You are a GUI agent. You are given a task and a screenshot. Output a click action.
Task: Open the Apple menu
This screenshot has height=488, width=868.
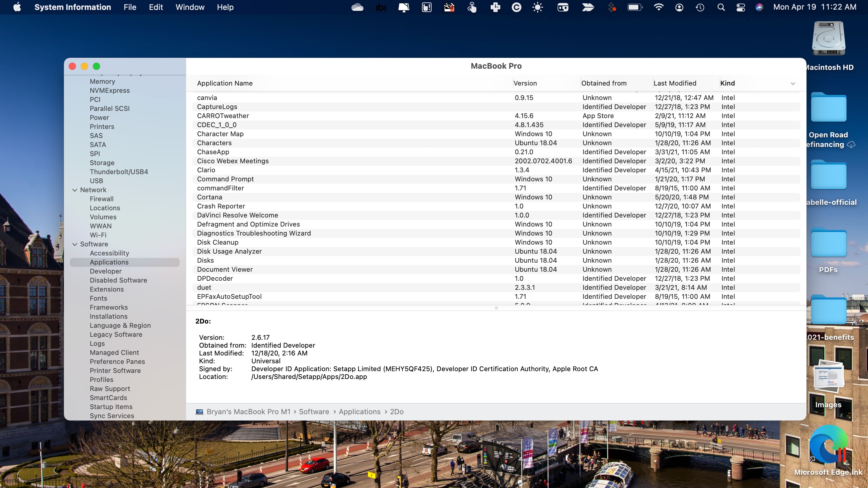tap(17, 7)
